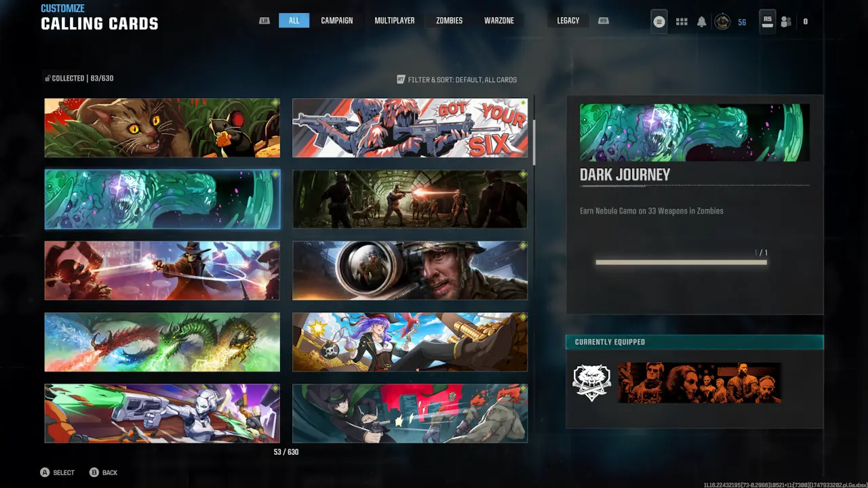Image resolution: width=868 pixels, height=488 pixels.
Task: Click the CALLING CARDS page title
Action: point(100,24)
